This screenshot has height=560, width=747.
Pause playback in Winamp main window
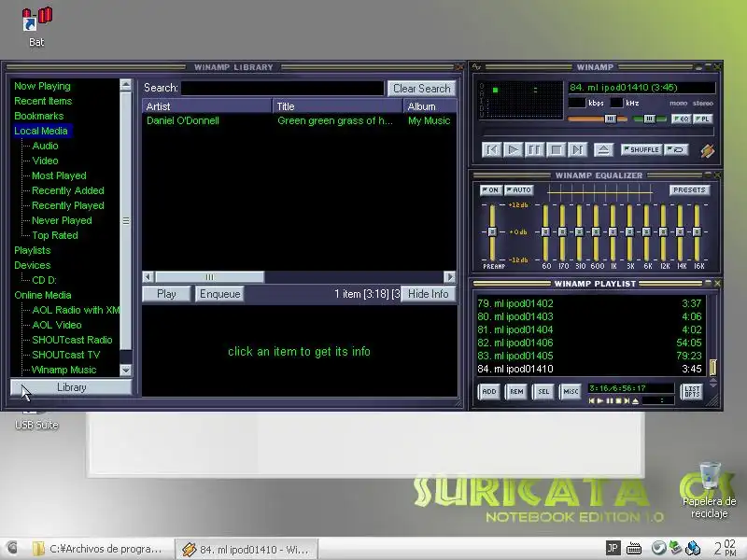tap(534, 150)
